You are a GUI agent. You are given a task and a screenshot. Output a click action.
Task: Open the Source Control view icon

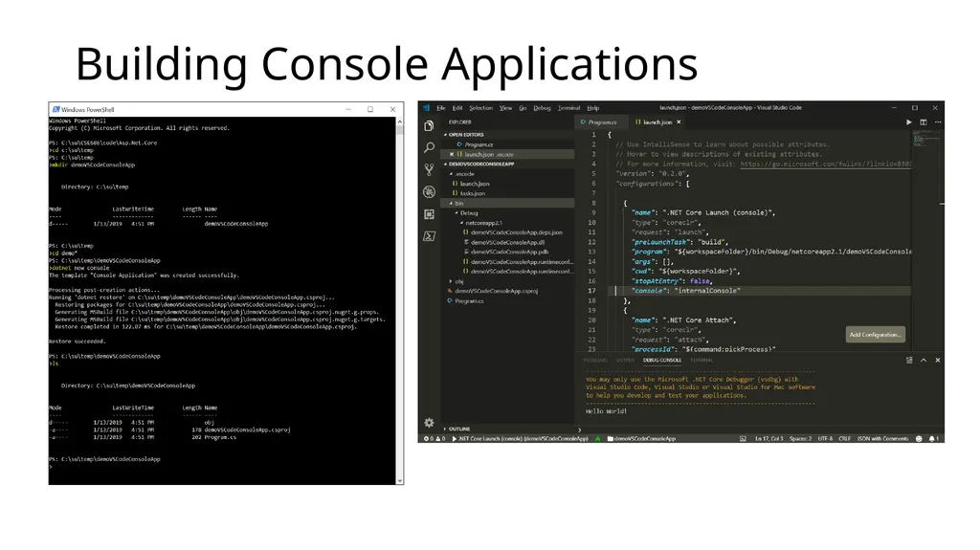pos(429,169)
